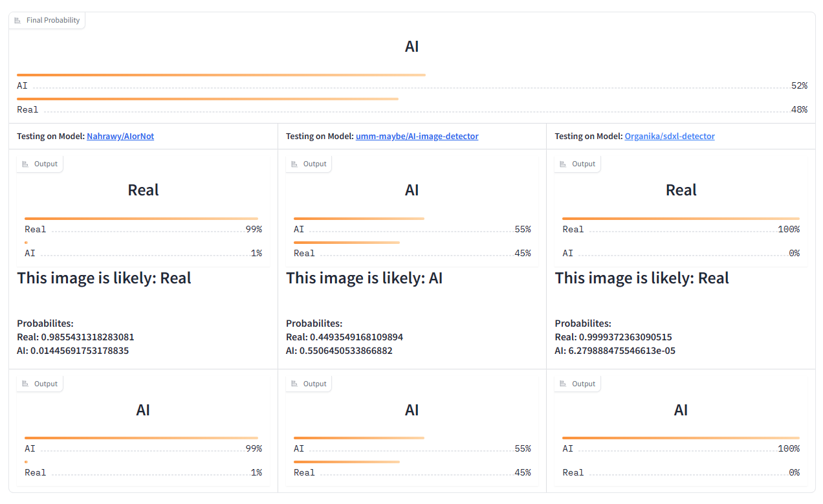This screenshot has width=823, height=504.
Task: Click the Output icon above the umm-maybe bottom AI result
Action: coord(294,384)
